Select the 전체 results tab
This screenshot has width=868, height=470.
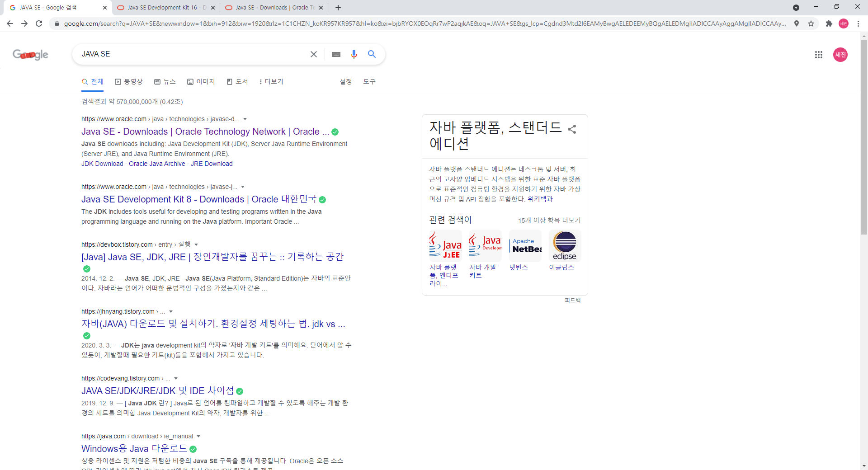coord(93,82)
